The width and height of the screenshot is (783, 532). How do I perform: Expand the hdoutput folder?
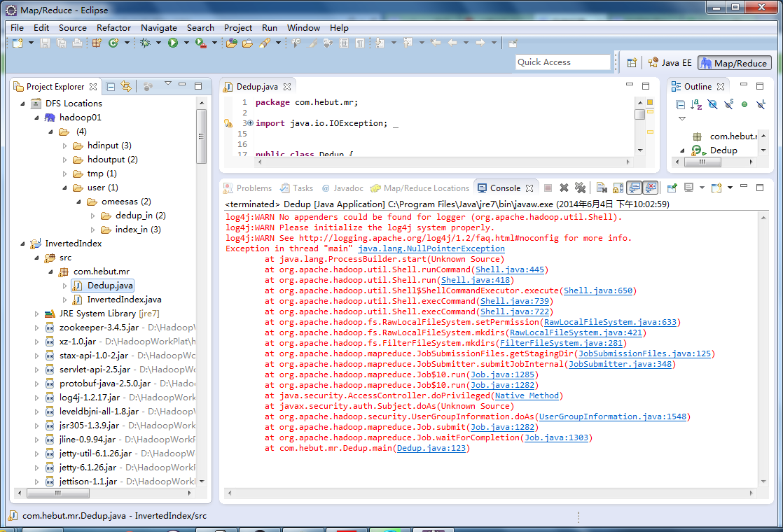tap(64, 160)
